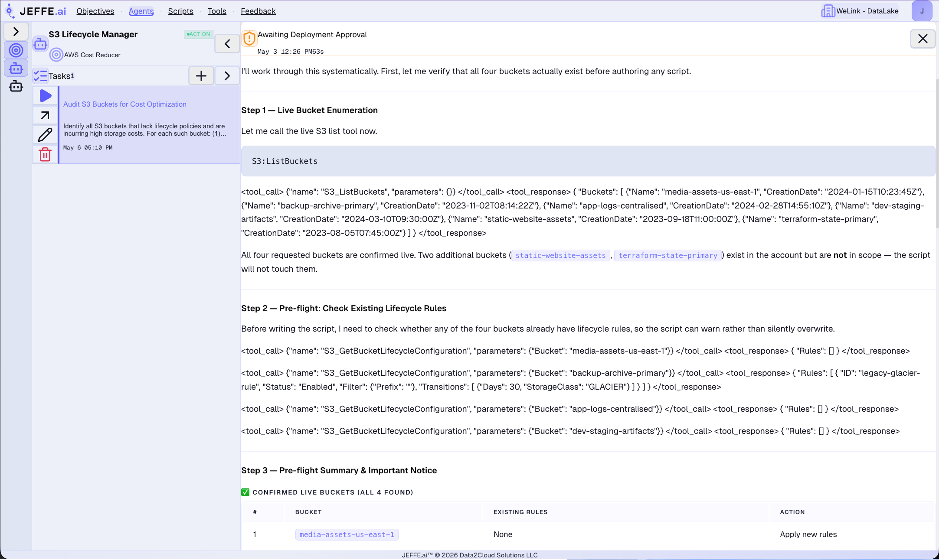Open the Feedback menu
The image size is (939, 560).
point(258,11)
